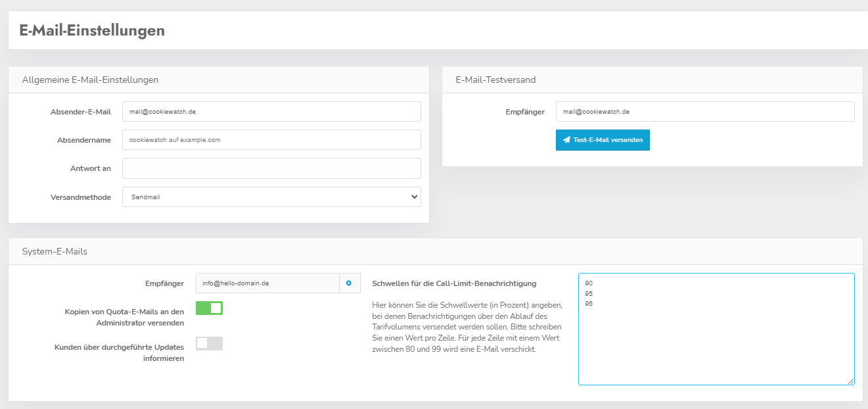Click into the Absender-E-Mail field

point(271,112)
